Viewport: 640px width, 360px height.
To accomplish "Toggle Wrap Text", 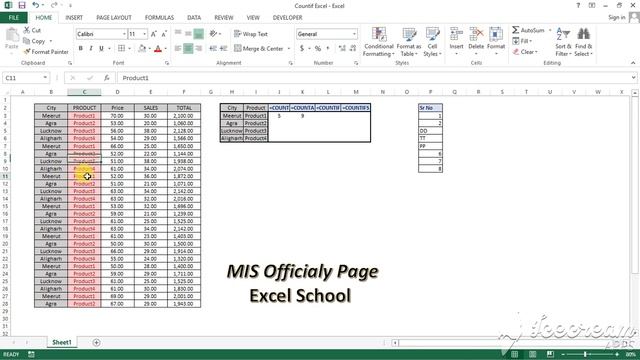I will 251,34.
